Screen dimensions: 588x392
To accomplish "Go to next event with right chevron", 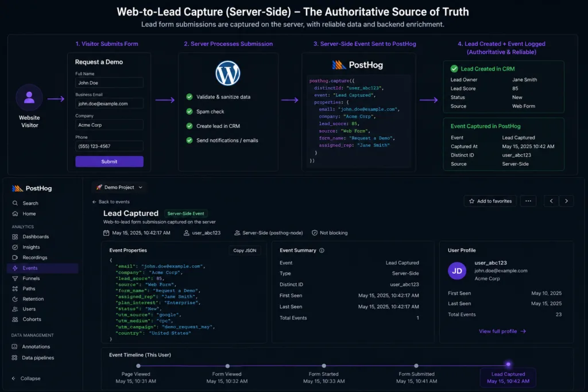I will coord(566,201).
